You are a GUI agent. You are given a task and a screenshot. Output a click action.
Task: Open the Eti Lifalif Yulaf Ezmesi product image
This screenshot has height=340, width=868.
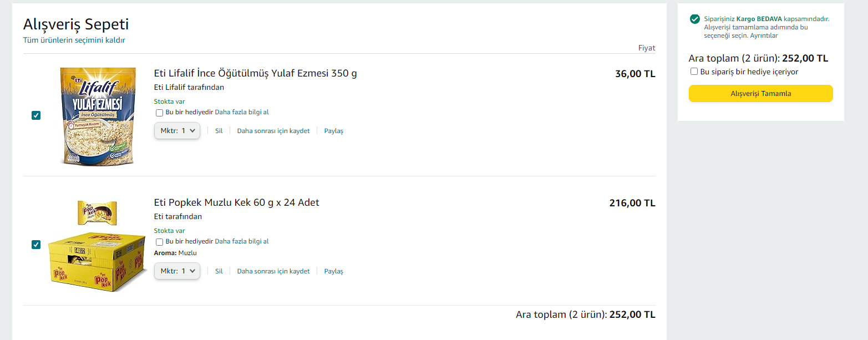(97, 115)
